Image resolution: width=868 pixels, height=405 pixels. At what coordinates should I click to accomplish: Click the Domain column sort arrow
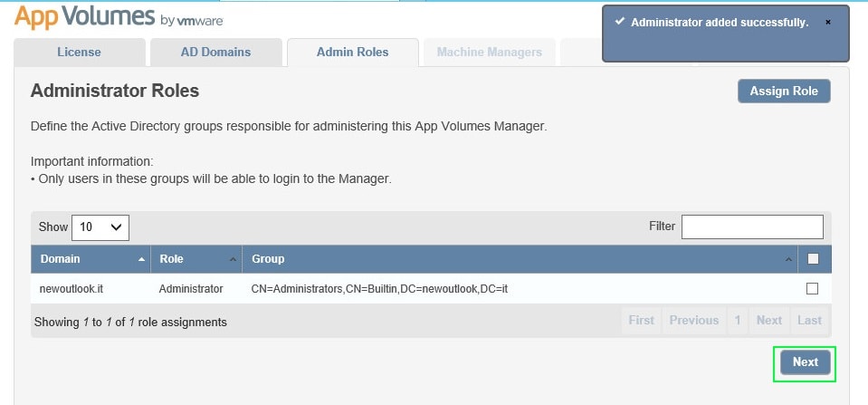point(141,260)
